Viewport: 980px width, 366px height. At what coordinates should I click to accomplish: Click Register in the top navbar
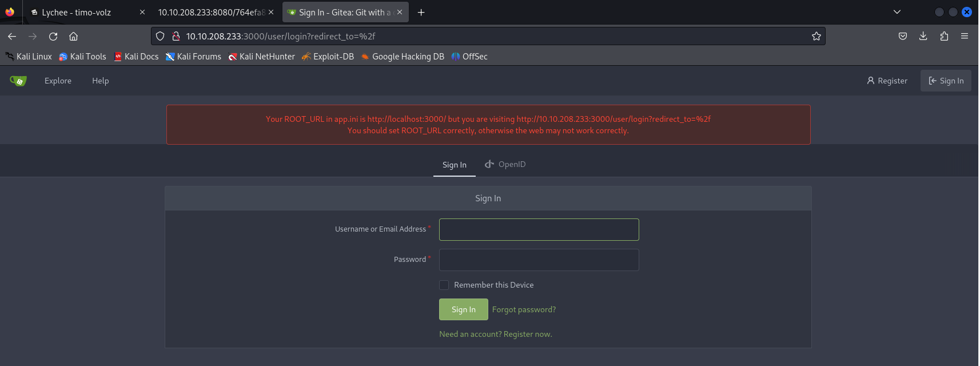tap(887, 81)
